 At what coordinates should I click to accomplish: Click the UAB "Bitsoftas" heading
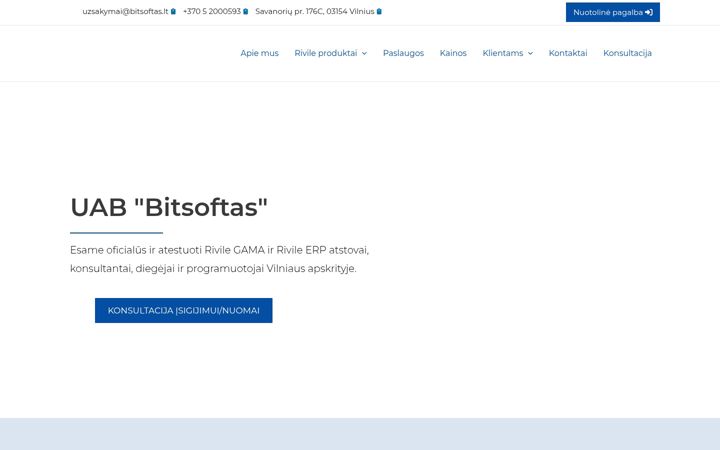point(169,207)
